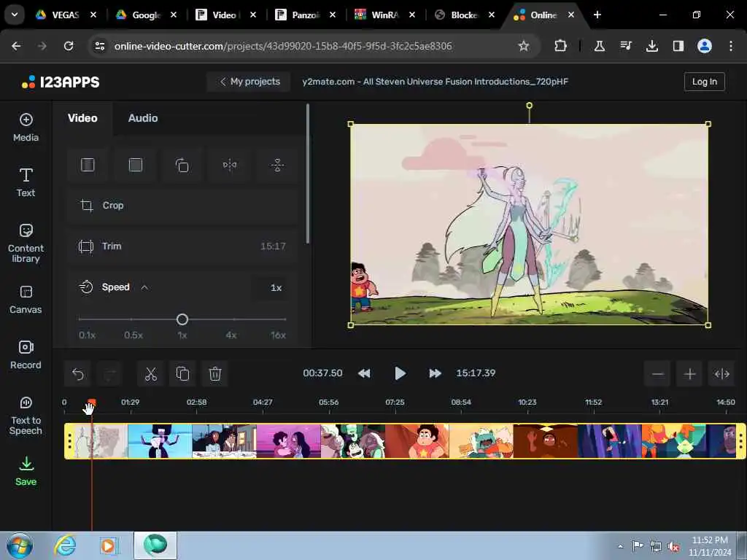Switch to the VEGAS browser tab
This screenshot has width=747, height=560.
pos(66,15)
